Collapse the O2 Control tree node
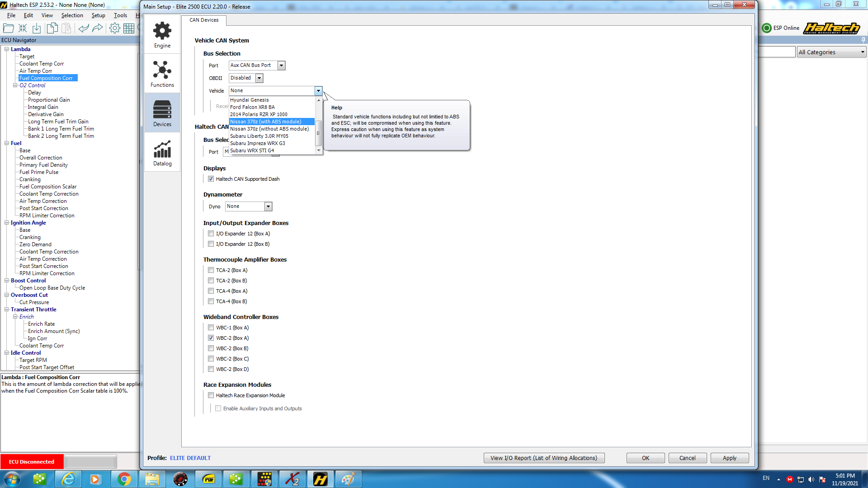The image size is (868, 488). tap(15, 85)
